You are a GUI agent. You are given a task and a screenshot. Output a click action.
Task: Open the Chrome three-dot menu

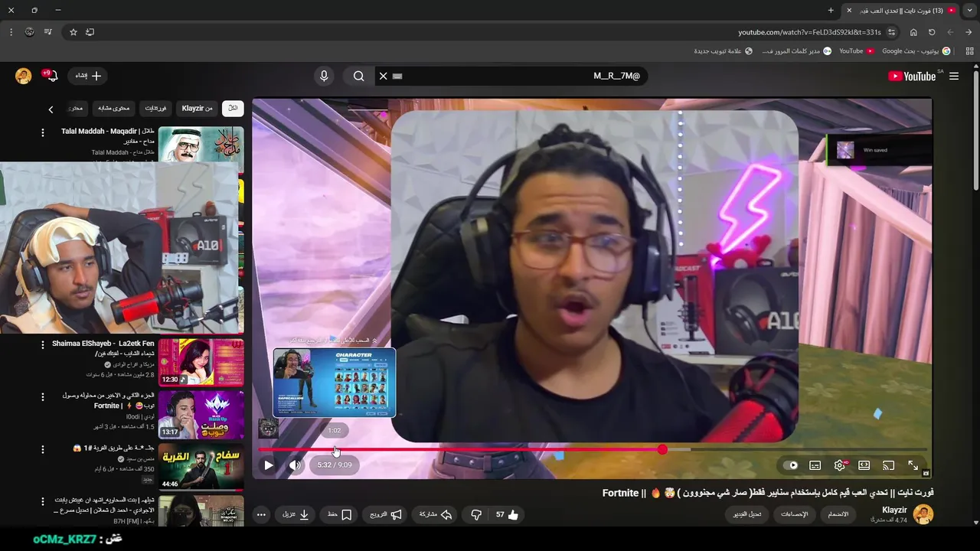[11, 32]
